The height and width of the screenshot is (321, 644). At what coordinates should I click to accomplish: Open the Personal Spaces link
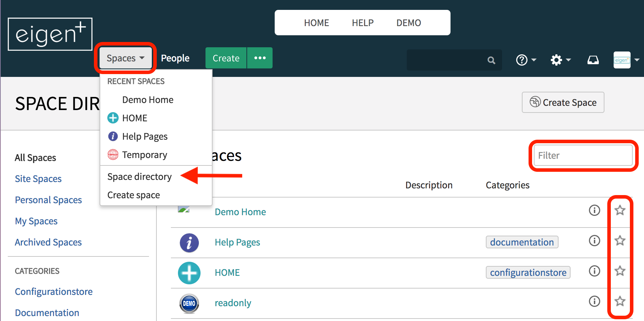click(48, 200)
